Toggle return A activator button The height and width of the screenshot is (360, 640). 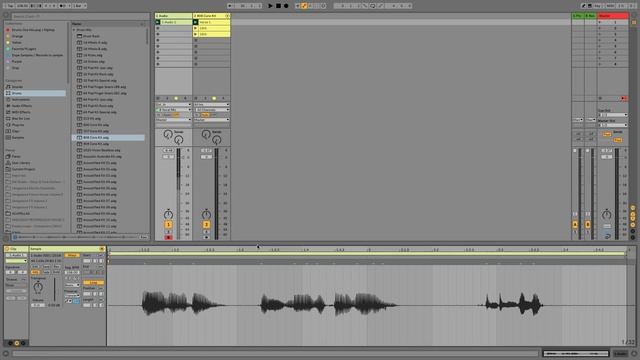point(575,224)
